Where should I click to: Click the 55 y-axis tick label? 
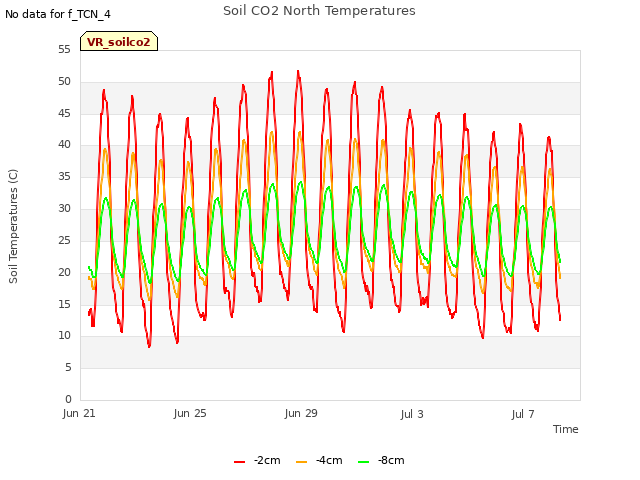click(64, 50)
